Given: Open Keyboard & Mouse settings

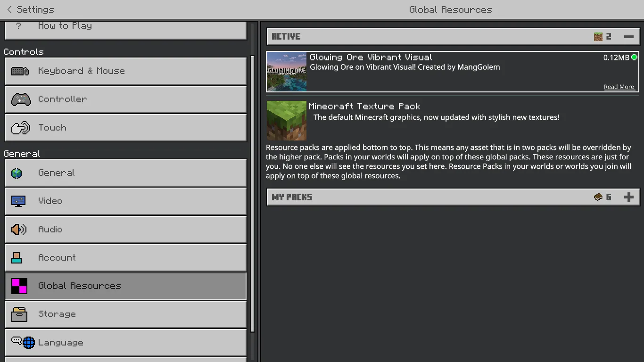Looking at the screenshot, I should (125, 71).
